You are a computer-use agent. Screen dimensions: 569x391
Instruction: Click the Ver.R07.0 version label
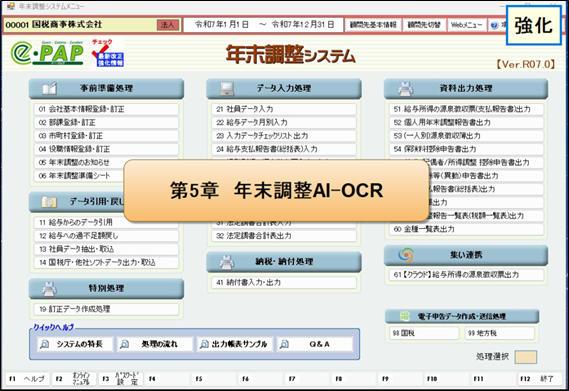click(526, 65)
